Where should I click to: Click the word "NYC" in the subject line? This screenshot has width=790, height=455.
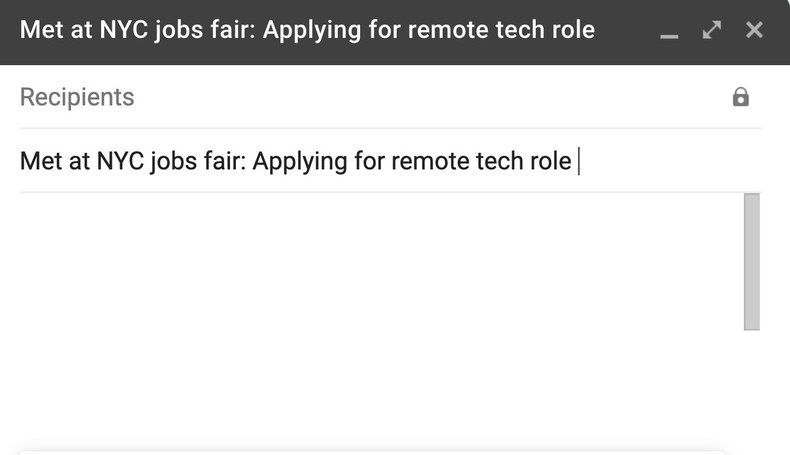pos(120,161)
